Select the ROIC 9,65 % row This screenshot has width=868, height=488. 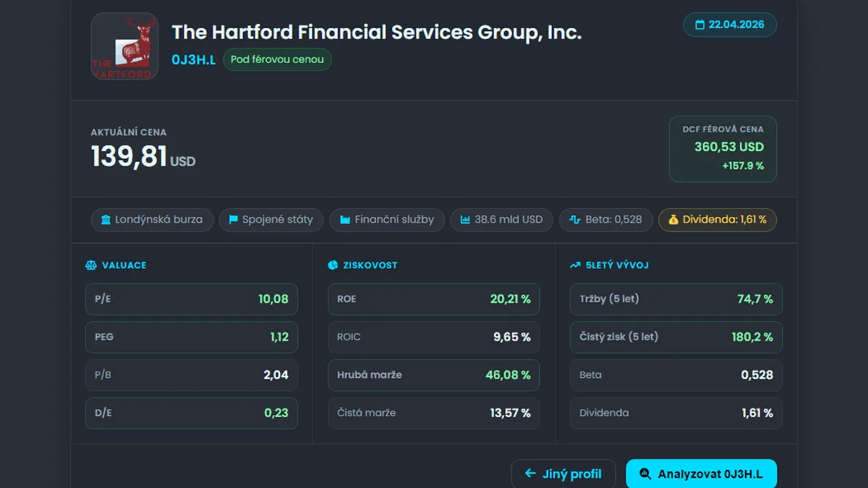point(434,337)
